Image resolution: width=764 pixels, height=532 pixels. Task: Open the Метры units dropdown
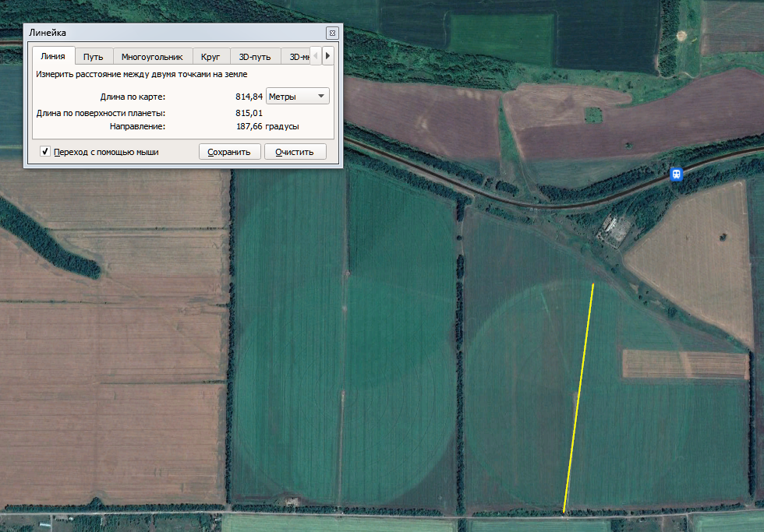298,96
